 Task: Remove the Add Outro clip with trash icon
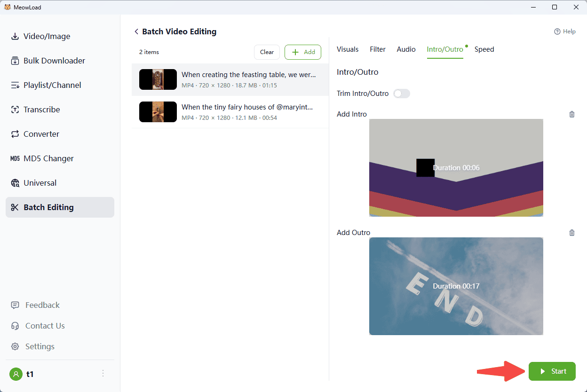coord(571,233)
